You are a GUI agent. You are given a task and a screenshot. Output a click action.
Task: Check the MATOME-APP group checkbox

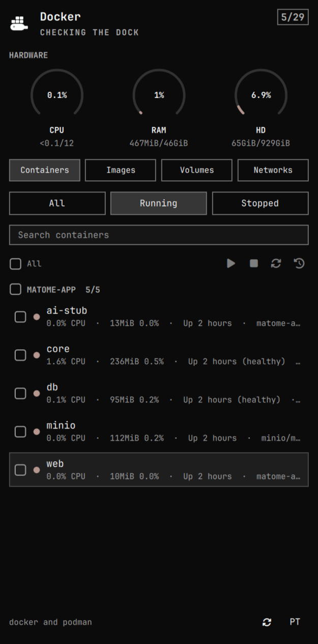tap(16, 290)
